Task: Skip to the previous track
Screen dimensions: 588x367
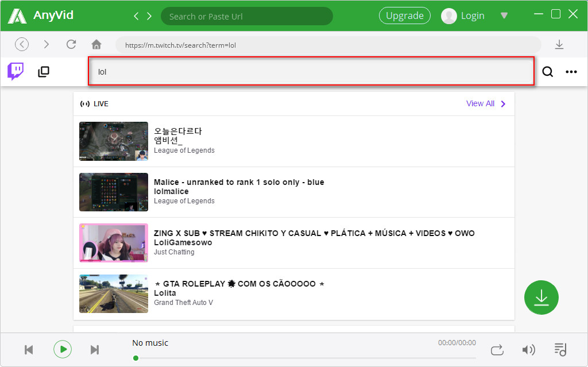Action: click(x=29, y=350)
